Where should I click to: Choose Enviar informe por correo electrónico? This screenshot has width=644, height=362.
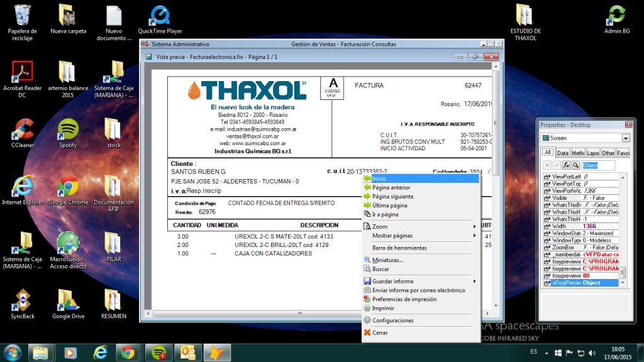click(421, 290)
